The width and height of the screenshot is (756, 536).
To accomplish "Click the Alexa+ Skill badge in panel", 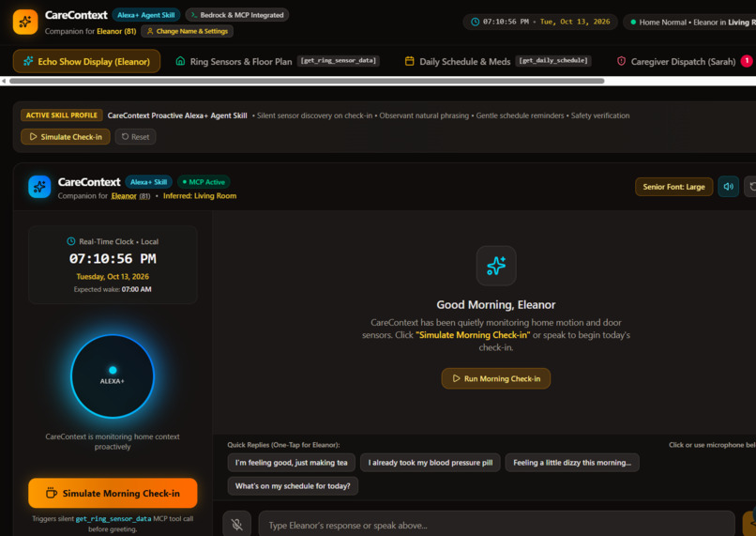I will pyautogui.click(x=148, y=182).
